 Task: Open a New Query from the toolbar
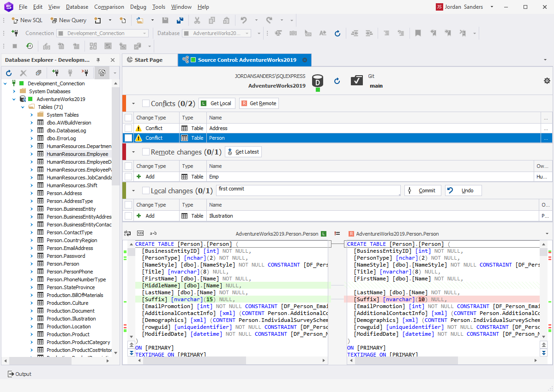68,20
